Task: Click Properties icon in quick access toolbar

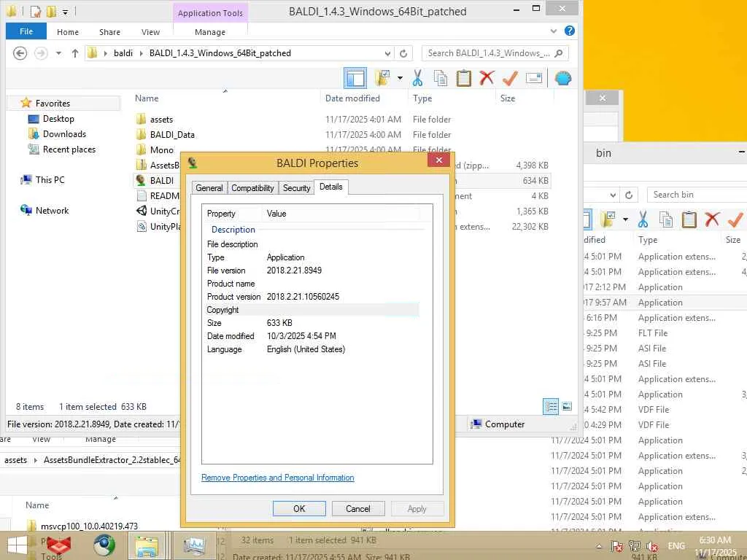Action: [x=35, y=11]
